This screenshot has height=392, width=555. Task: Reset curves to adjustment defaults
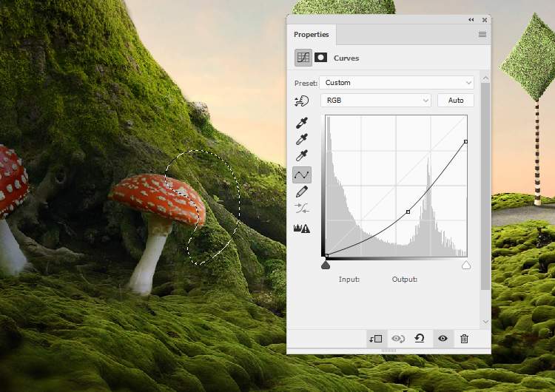click(420, 339)
